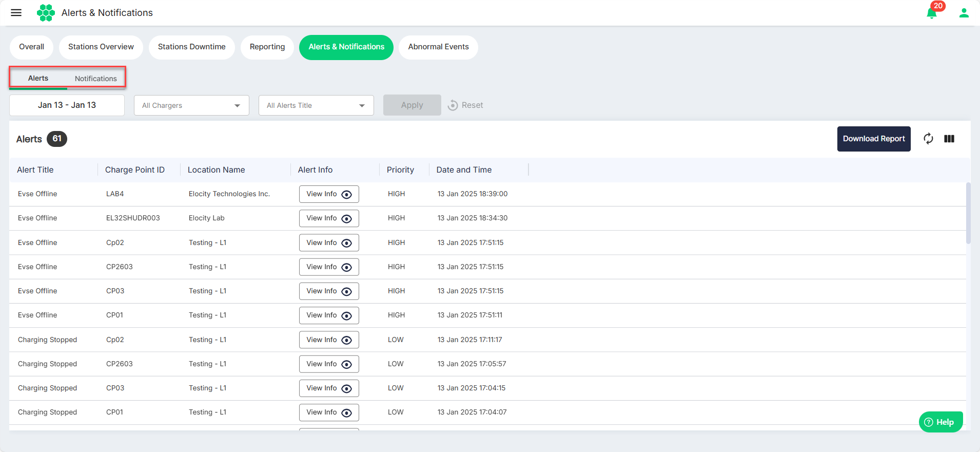Click the refresh alerts table icon
The image size is (980, 452).
tap(928, 139)
